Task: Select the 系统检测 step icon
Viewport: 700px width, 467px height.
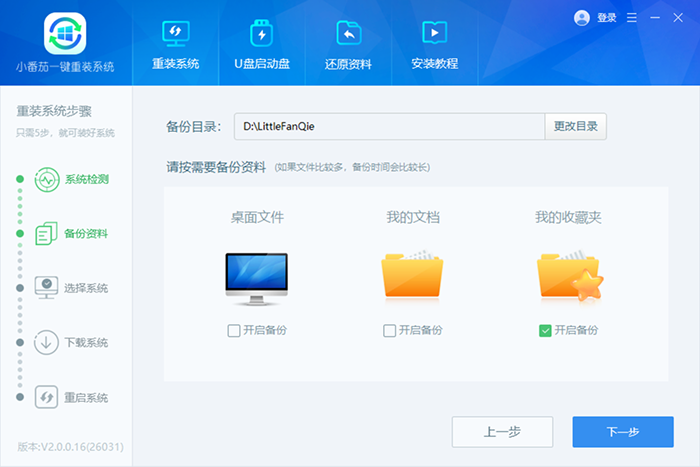Action: 47,180
